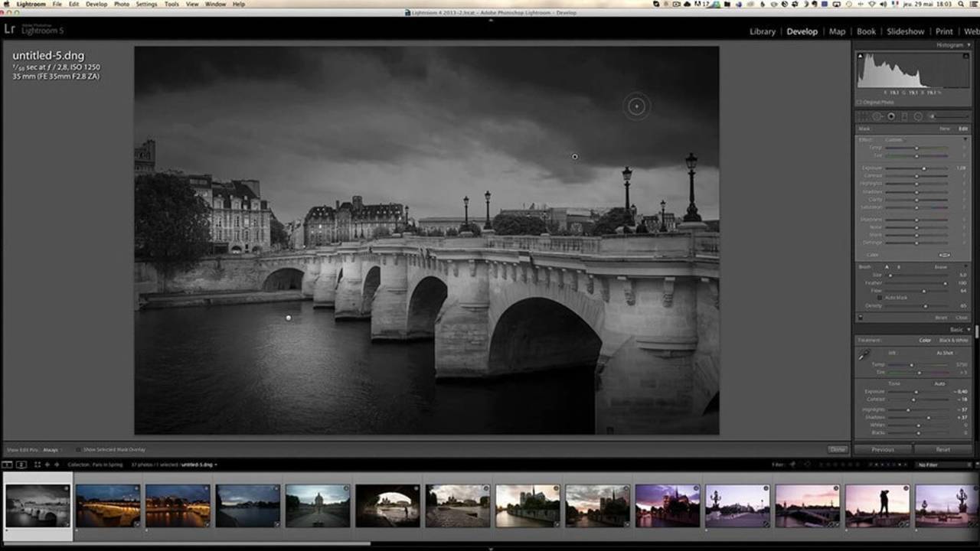Image resolution: width=980 pixels, height=551 pixels.
Task: Open filmstrip source untitled-5.dng dropdown
Action: [x=199, y=465]
